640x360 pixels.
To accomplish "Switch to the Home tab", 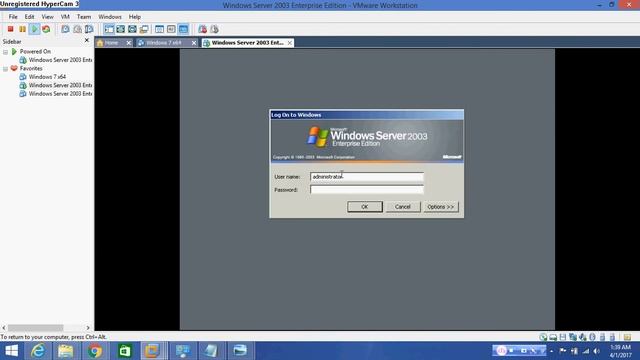I will 111,43.
